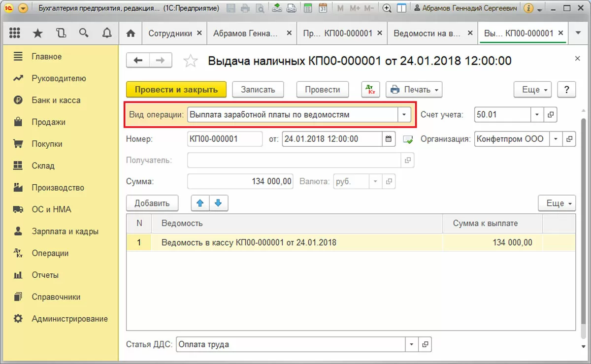Click Провести и закрыть button
Screen dimensions: 591x364
click(176, 90)
